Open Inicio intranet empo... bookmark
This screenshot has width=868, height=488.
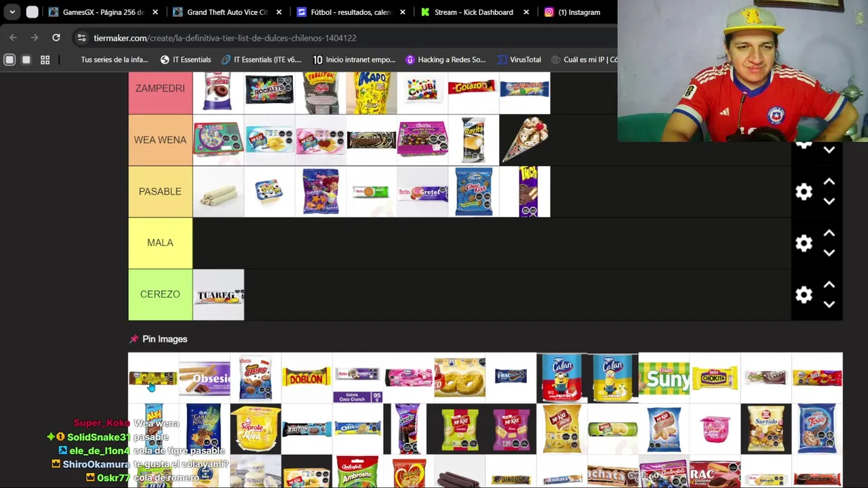(x=354, y=60)
